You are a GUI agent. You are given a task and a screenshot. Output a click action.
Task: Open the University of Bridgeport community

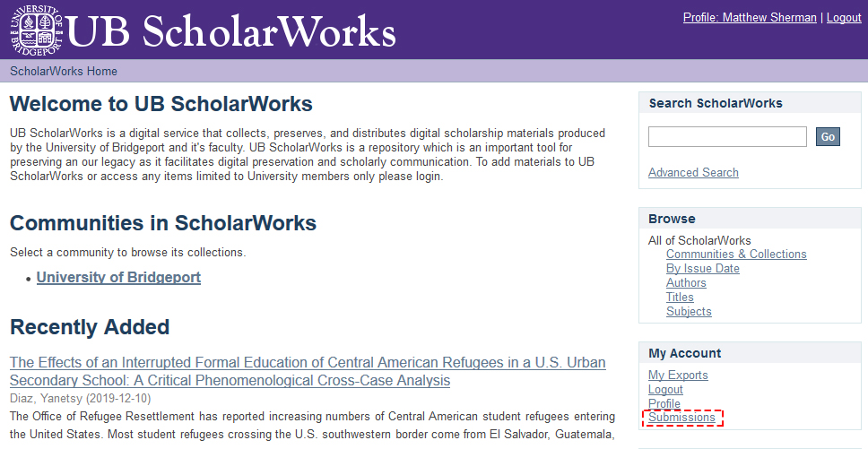point(118,278)
